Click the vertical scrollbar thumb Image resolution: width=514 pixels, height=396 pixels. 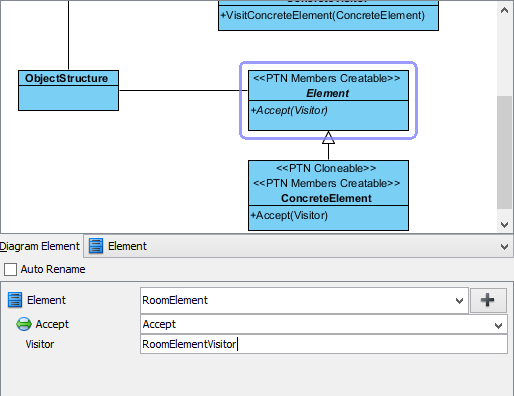coord(504,152)
